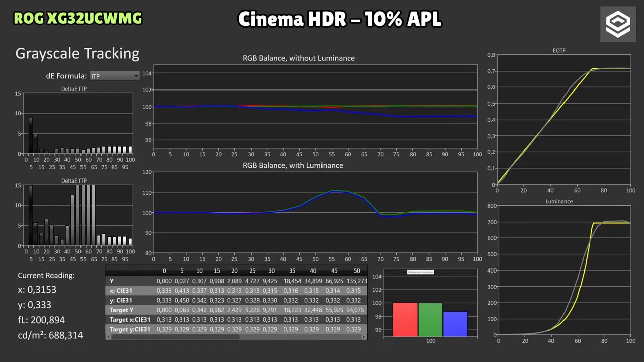
Task: Click the small tooltip label in the RGB bar chart
Action: pyautogui.click(x=420, y=271)
